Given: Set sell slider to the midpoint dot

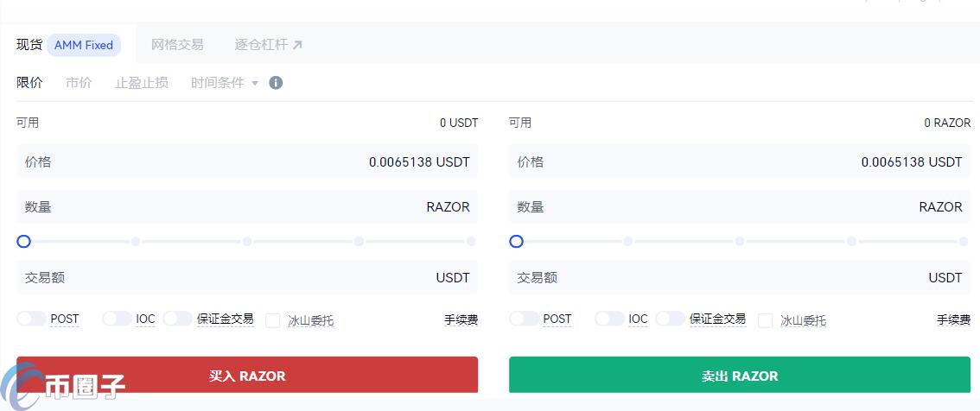Looking at the screenshot, I should coord(740,241).
